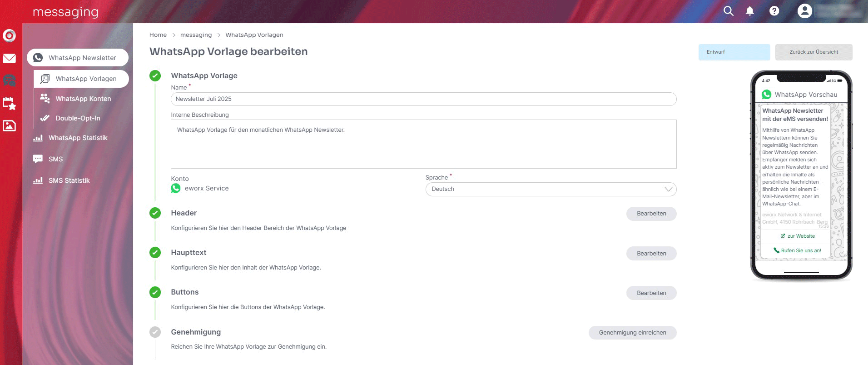
Task: Click 'Rufen Sie uns an!' in phone preview
Action: click(x=798, y=250)
